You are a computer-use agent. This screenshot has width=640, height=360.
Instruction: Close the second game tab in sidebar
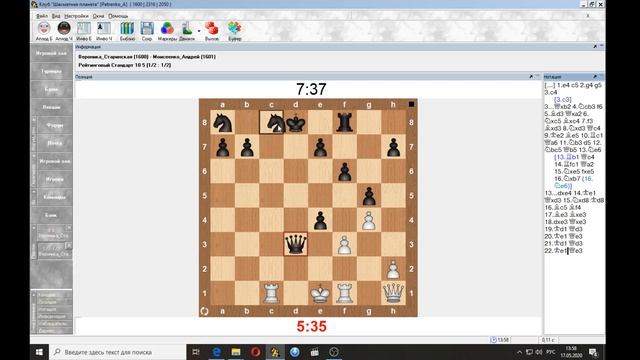pos(69,245)
